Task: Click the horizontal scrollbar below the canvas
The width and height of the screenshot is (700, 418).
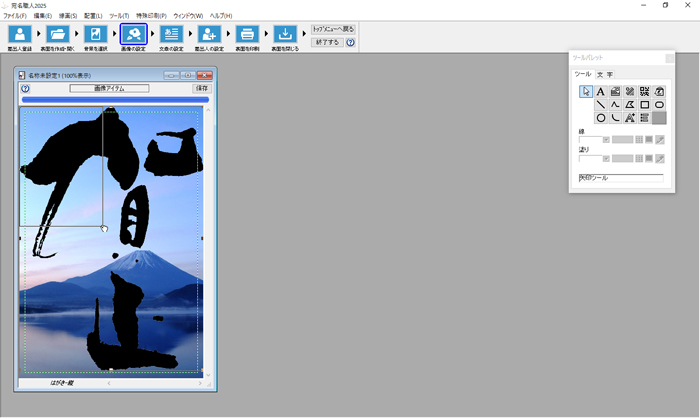Action: (150, 382)
